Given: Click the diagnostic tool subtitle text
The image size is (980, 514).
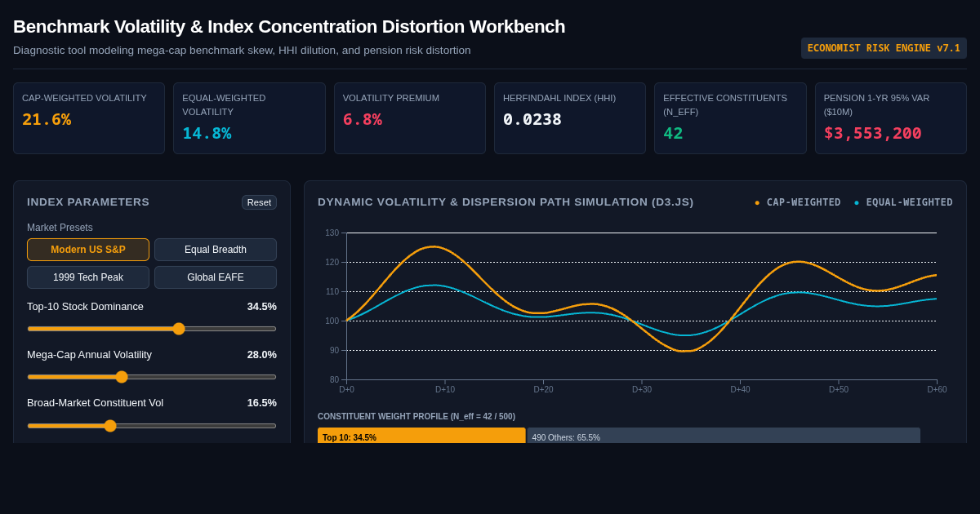Looking at the screenshot, I should 242,51.
